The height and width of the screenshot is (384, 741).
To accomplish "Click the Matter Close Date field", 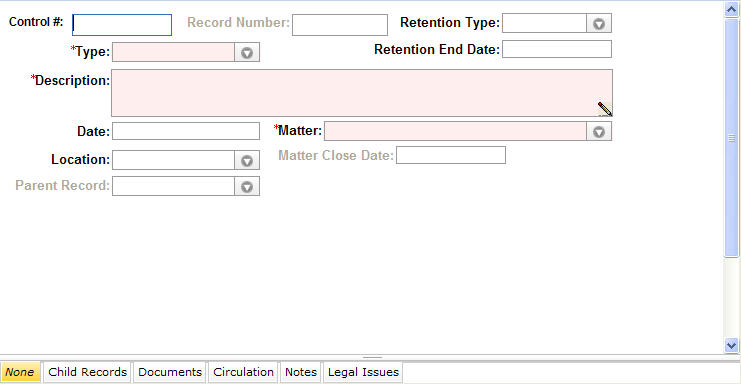I will [x=451, y=155].
